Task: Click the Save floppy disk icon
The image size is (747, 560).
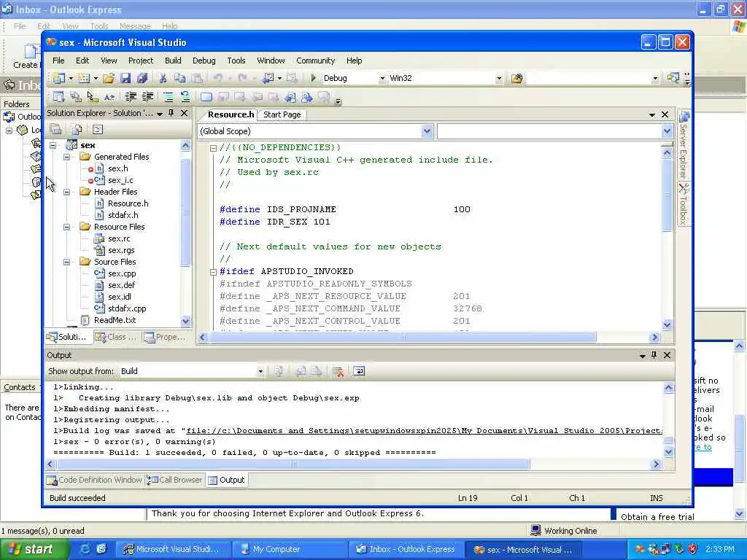Action: 125,78
